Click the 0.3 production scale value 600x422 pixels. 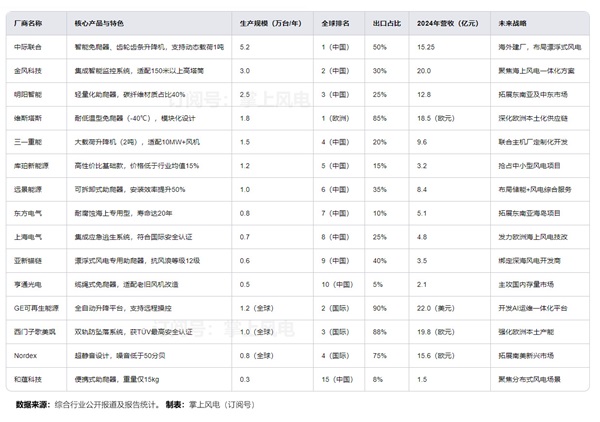click(245, 379)
